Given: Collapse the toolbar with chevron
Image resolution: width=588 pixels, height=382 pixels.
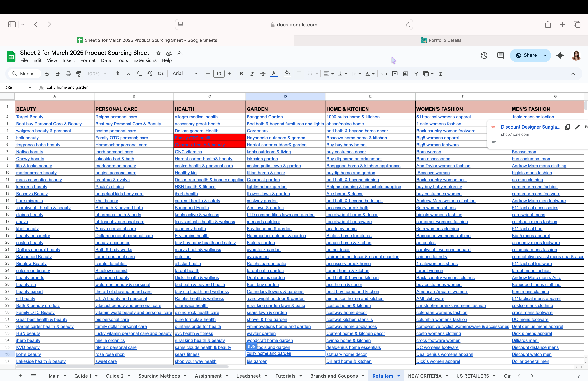Looking at the screenshot, I should coord(573,74).
